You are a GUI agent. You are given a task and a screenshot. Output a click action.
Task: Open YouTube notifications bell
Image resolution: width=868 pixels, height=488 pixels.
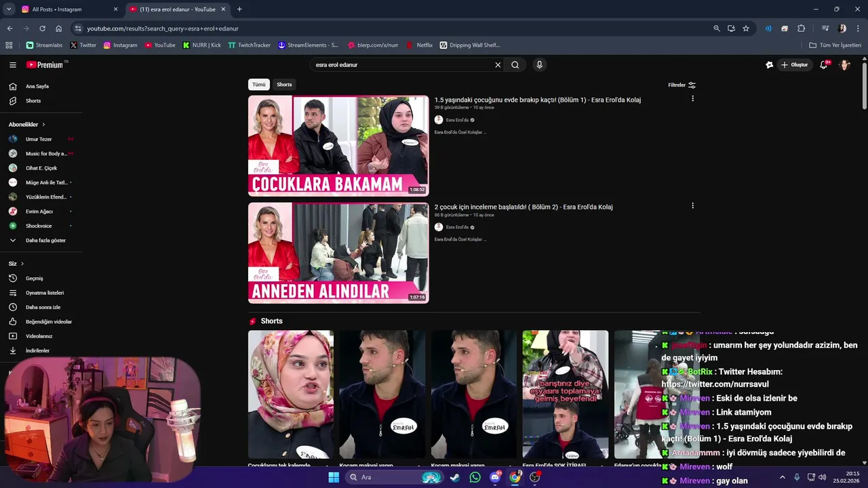pyautogui.click(x=824, y=65)
